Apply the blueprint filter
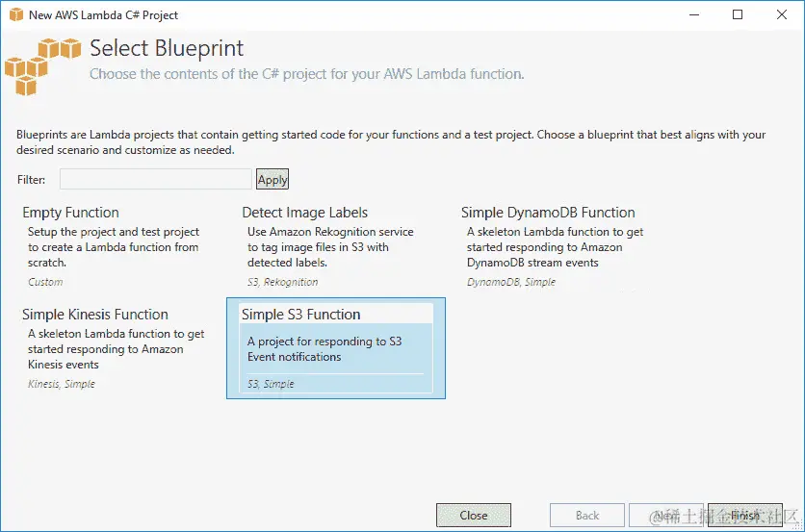The height and width of the screenshot is (532, 805). [x=273, y=179]
